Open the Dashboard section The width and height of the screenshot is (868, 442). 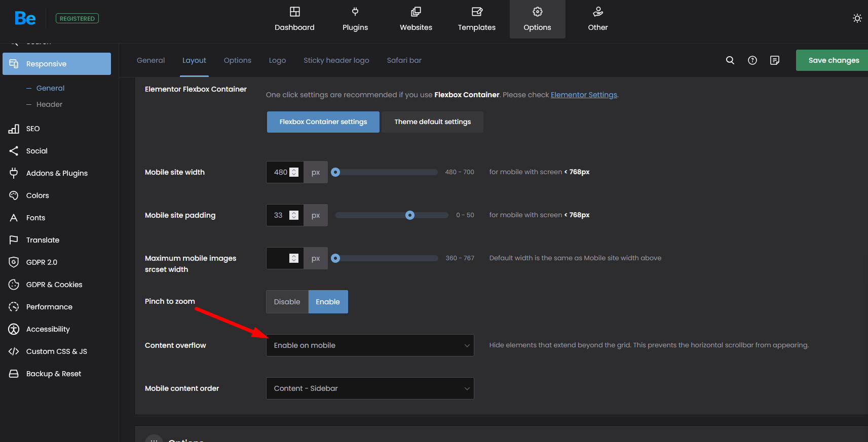(x=294, y=19)
